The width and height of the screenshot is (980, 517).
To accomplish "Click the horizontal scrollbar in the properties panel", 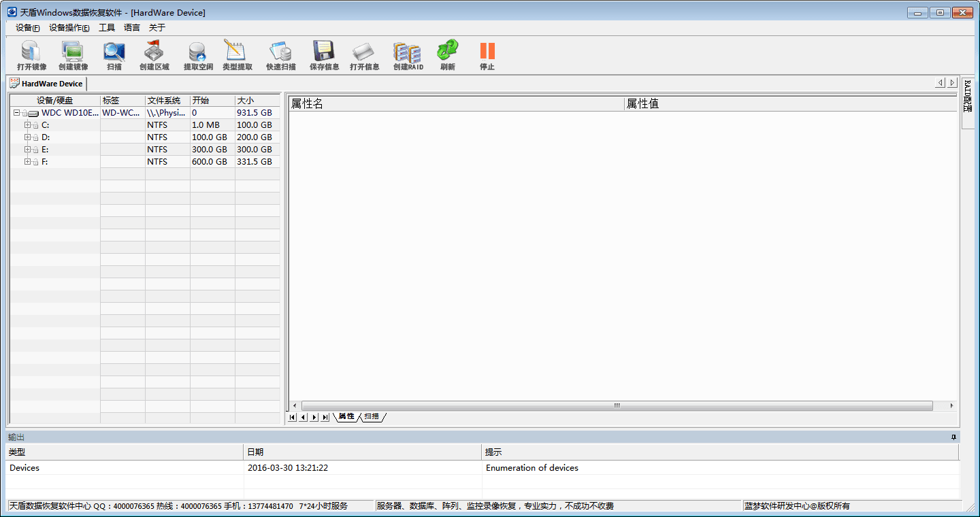I will (x=617, y=405).
